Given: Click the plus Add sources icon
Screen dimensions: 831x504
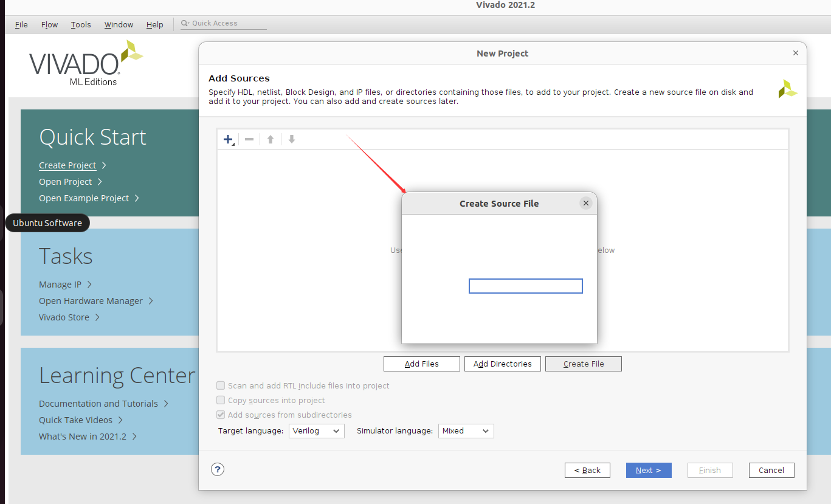Looking at the screenshot, I should [229, 139].
